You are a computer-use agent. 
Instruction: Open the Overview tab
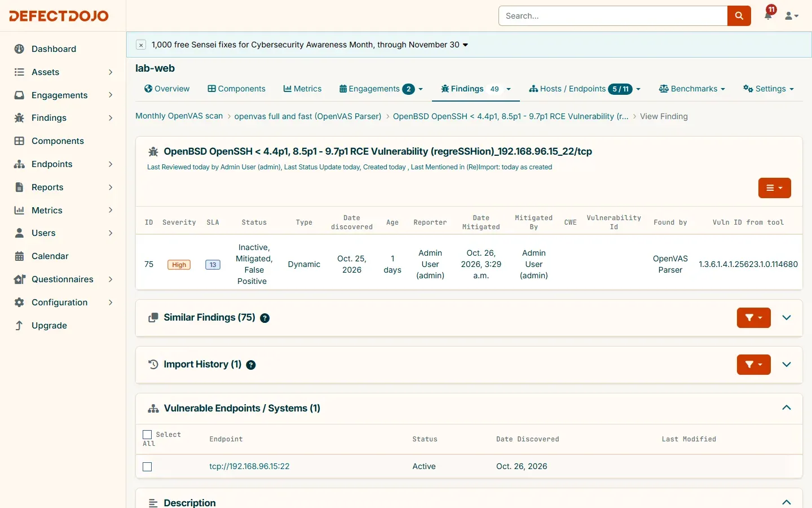coord(167,89)
